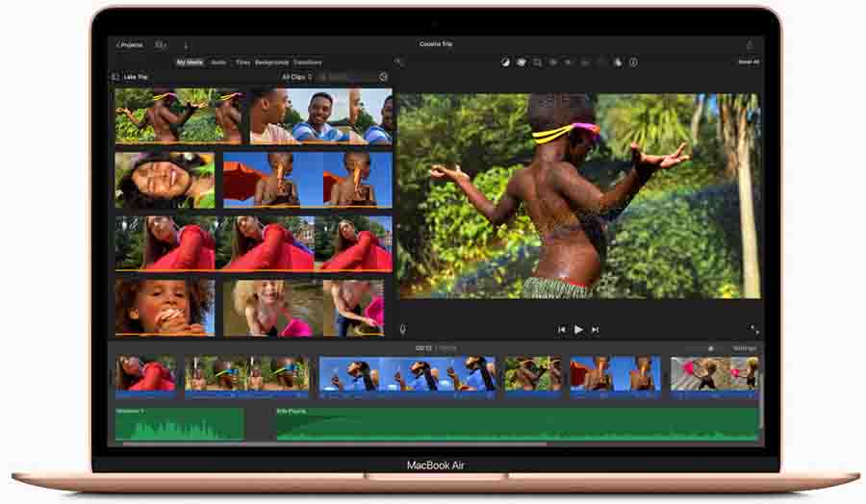The width and height of the screenshot is (866, 504).
Task: Select the dancing boy media clip thumbnail
Action: click(x=178, y=116)
